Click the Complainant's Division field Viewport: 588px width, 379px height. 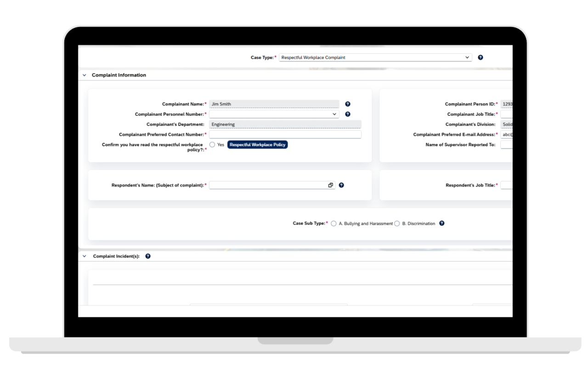[x=507, y=124]
